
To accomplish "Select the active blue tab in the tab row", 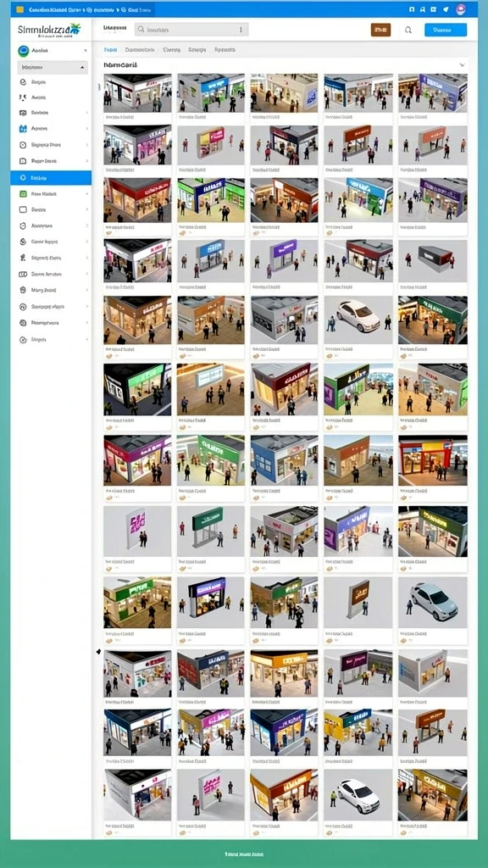I will 111,49.
